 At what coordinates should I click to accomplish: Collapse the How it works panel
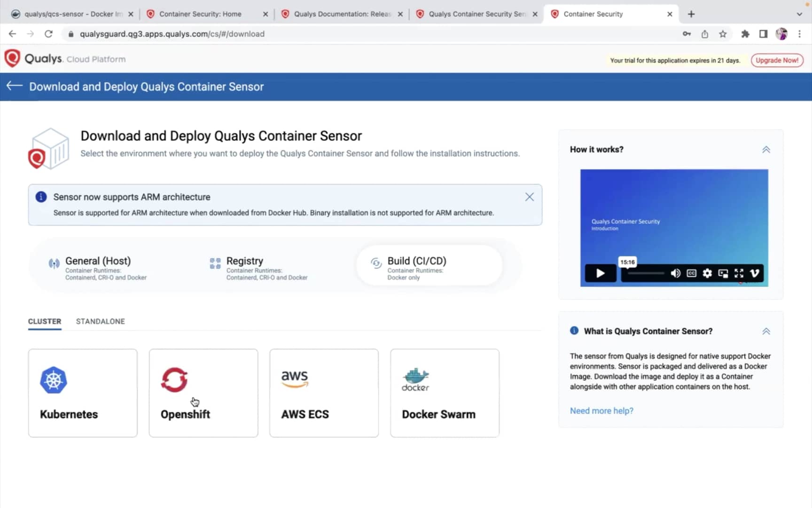tap(766, 149)
